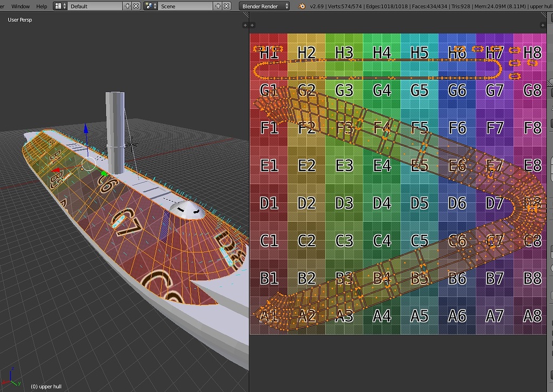The image size is (553, 392).
Task: Select the gray smokestack cylinder object
Action: point(115,132)
